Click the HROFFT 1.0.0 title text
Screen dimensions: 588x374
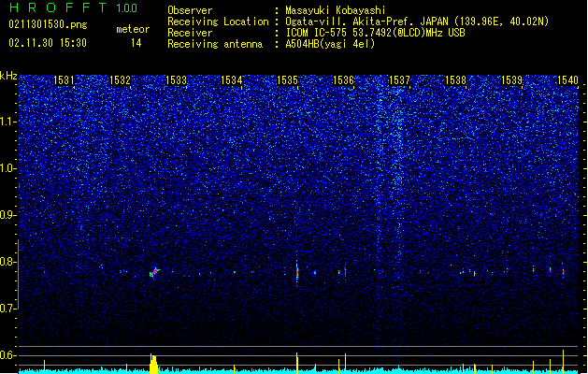[x=74, y=7]
